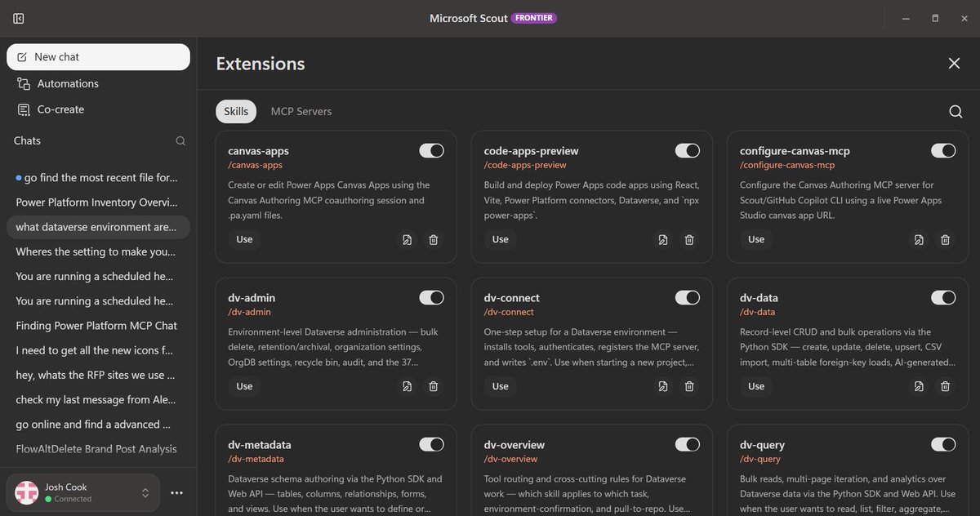980x516 pixels.
Task: Open chat "what dataverse environment are..."
Action: click(98, 227)
